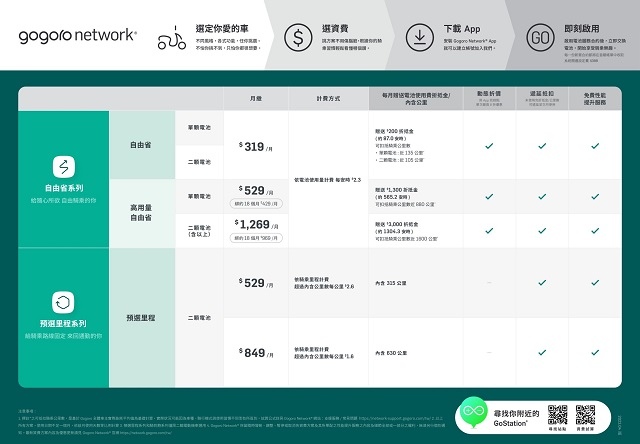Viewport: 640px width, 444px height.
Task: Click the 預選里程系列 circular arrows icon
Action: click(63, 302)
